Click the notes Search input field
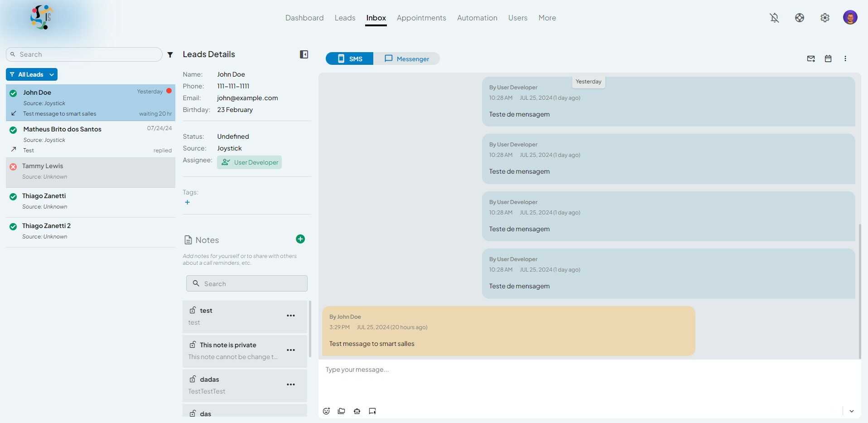The height and width of the screenshot is (423, 868). pos(246,283)
